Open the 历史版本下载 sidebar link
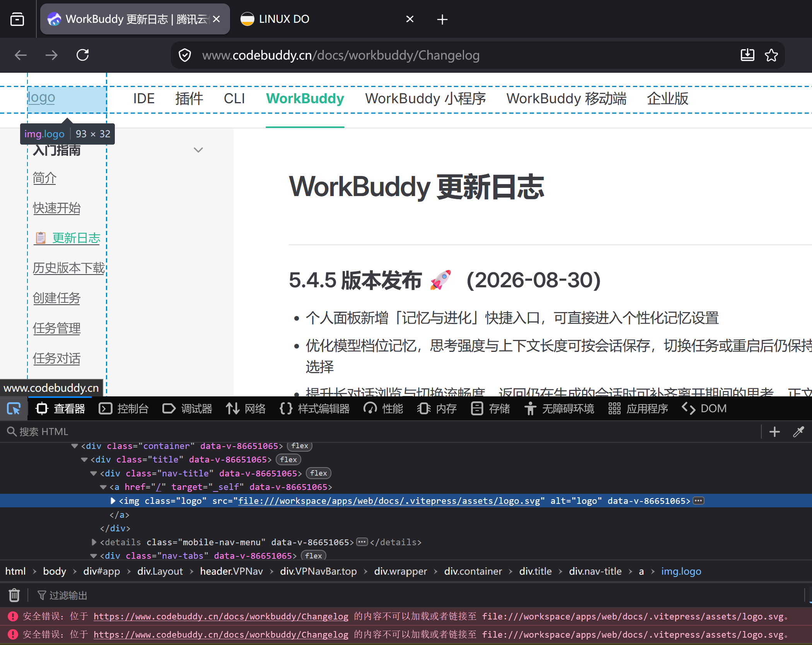The height and width of the screenshot is (645, 812). tap(69, 268)
